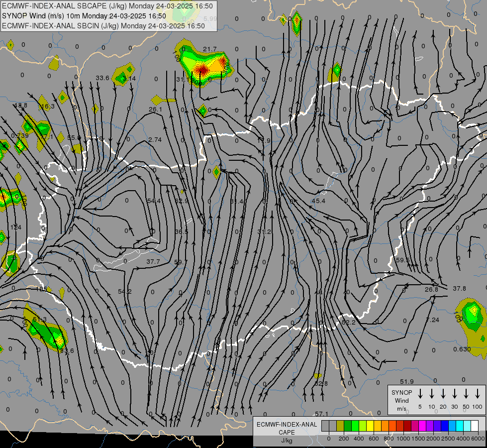Select the white CAPE legend swatch
487x448 pixels.
[x=474, y=426]
